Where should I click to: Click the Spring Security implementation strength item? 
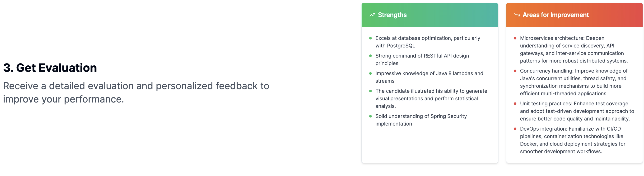pyautogui.click(x=421, y=120)
